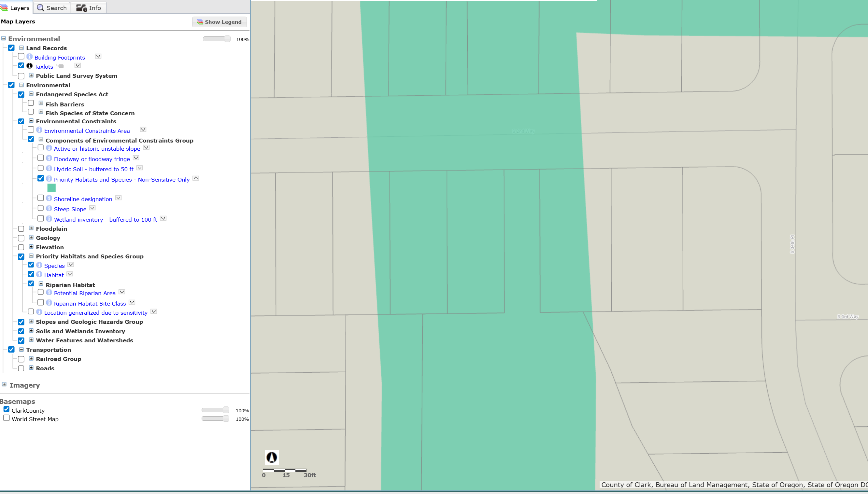Screen dimensions: 868x494
Task: Click info icon for Potential Riparian Area
Action: tap(49, 292)
